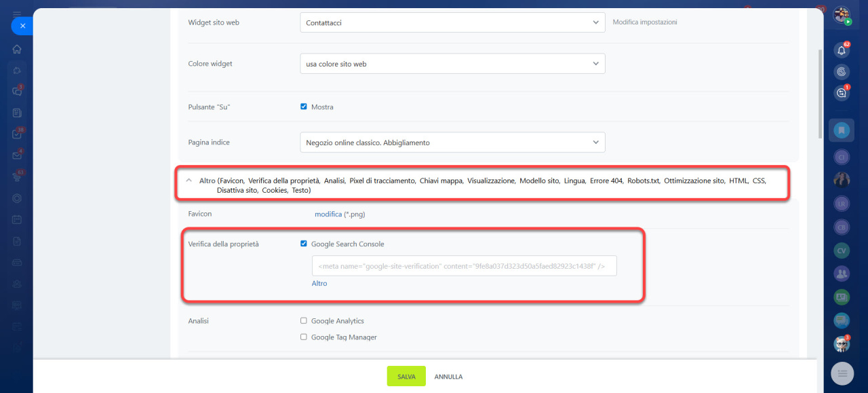The width and height of the screenshot is (868, 393).
Task: Click the home icon in left sidebar
Action: pyautogui.click(x=17, y=49)
